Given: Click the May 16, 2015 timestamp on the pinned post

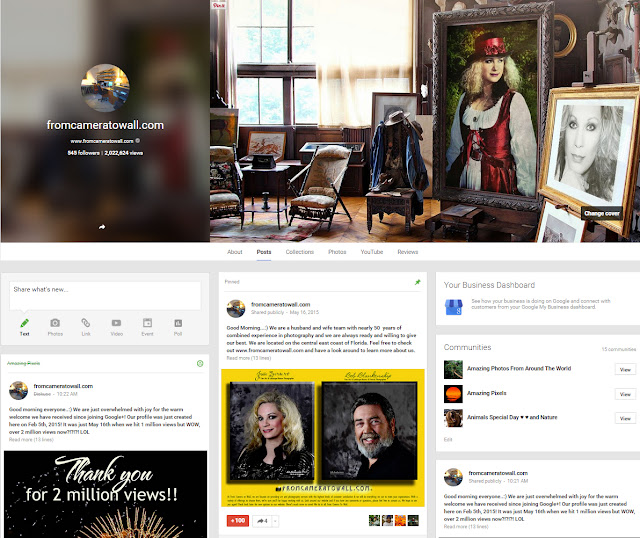Looking at the screenshot, I should click(x=304, y=312).
